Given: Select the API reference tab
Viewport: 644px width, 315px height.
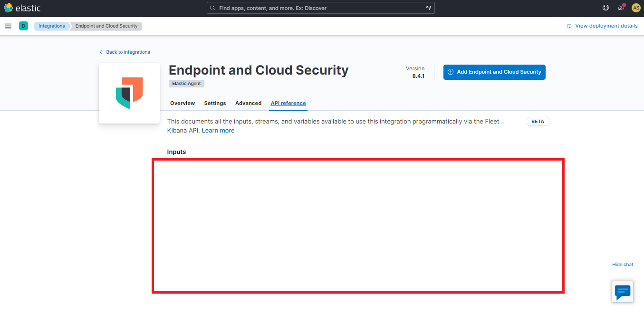Looking at the screenshot, I should 288,103.
